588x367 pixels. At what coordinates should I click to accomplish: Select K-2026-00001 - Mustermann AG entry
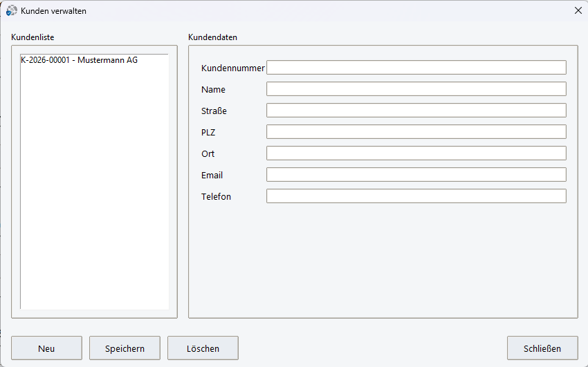click(94, 60)
